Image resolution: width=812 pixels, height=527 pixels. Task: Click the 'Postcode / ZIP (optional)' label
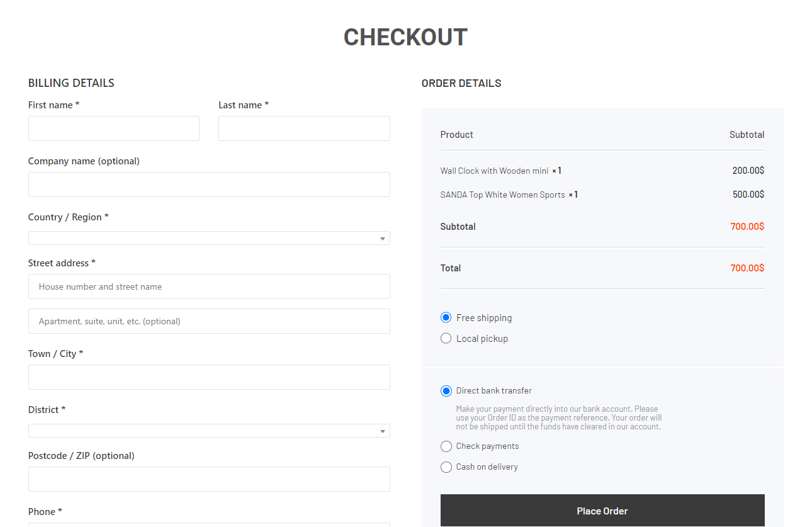[x=81, y=456]
